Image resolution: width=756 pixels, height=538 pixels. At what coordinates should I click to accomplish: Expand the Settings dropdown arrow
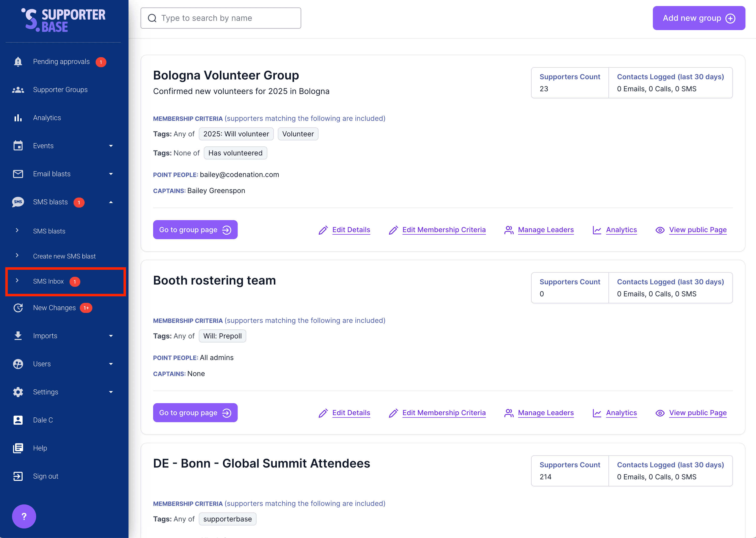coord(111,392)
